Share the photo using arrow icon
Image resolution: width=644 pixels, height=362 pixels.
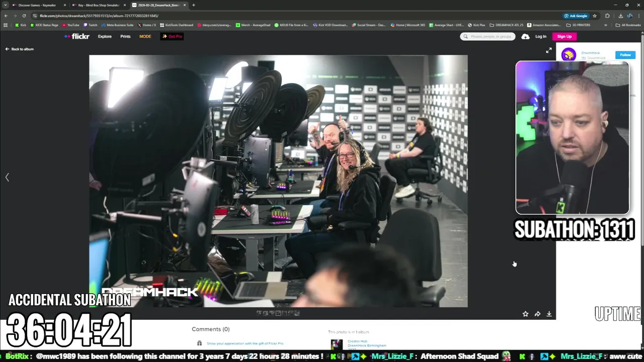(x=537, y=314)
